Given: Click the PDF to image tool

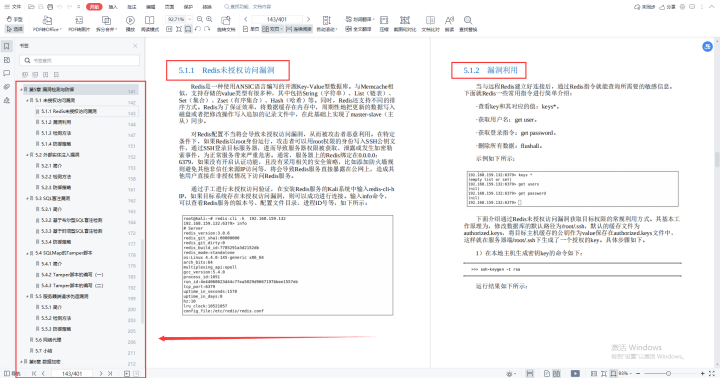Looking at the screenshot, I should (x=79, y=23).
